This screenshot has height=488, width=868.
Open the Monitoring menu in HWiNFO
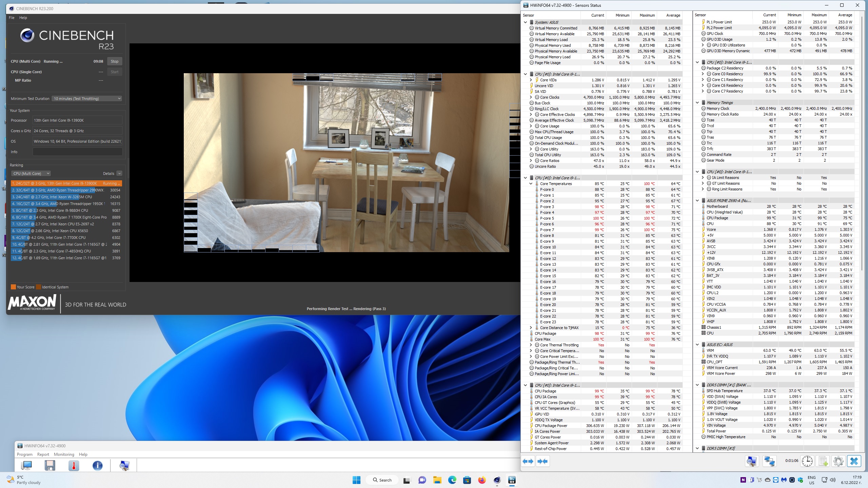[64, 454]
